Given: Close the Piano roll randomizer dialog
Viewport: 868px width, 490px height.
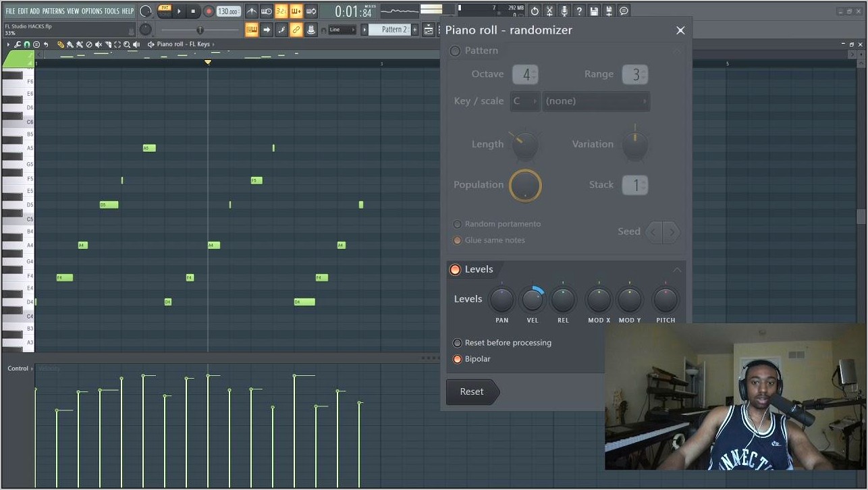Looking at the screenshot, I should [x=680, y=30].
